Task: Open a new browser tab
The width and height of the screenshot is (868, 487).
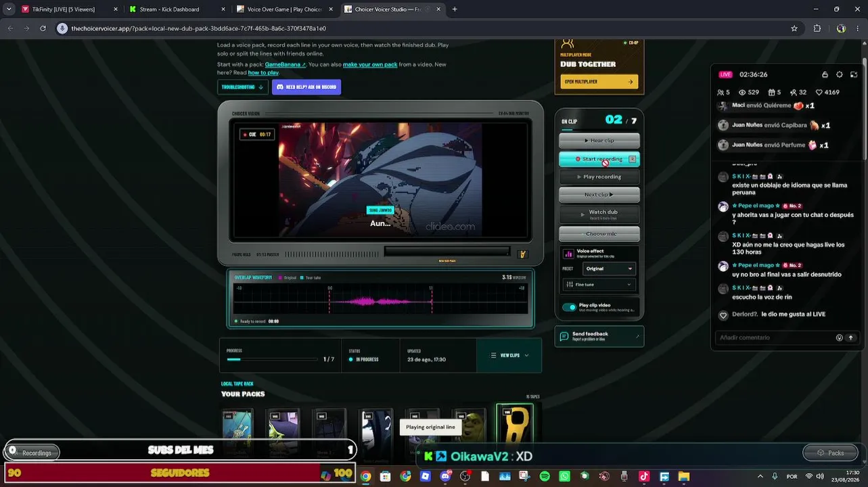Action: [x=455, y=9]
